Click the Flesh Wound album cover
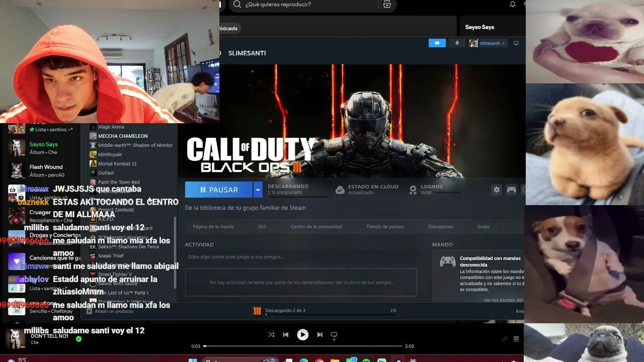This screenshot has width=644, height=362. coord(17,170)
